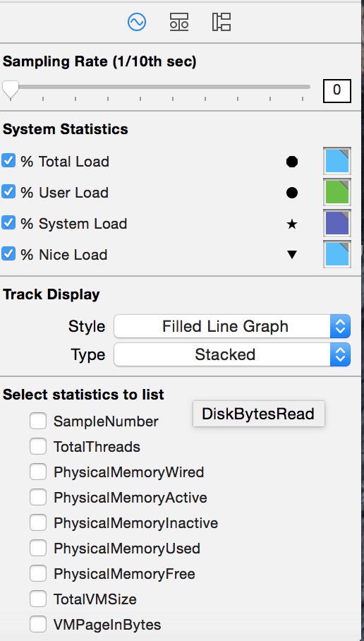Switch to the Display Settings inspector icon
Screen dimensions: 364x641
(x=179, y=22)
